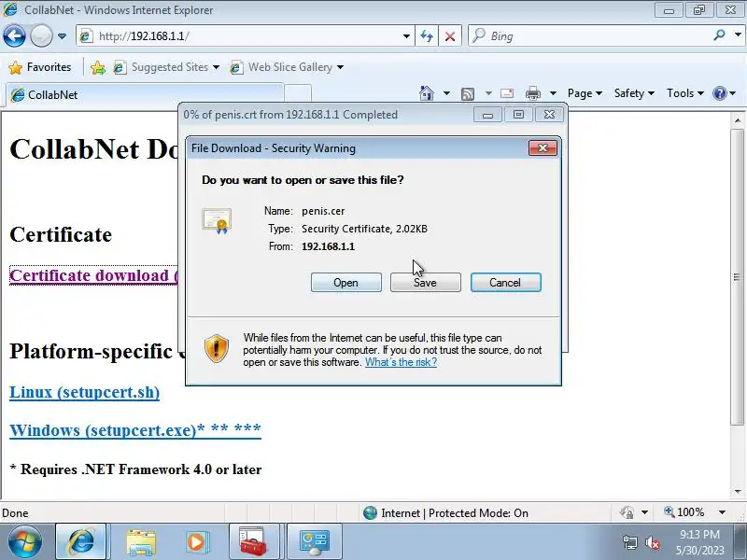Screen dimensions: 747x560
Task: Expand the Print options dropdown arrow
Action: point(553,93)
